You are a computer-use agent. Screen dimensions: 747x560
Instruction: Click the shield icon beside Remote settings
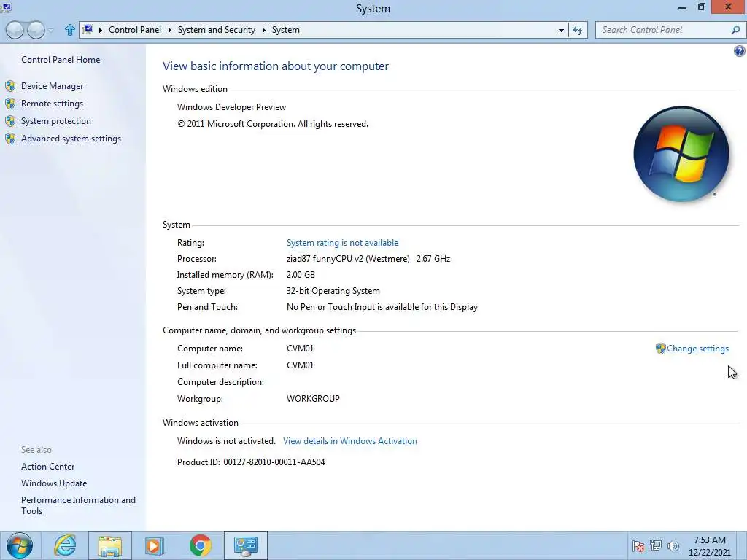(x=10, y=104)
